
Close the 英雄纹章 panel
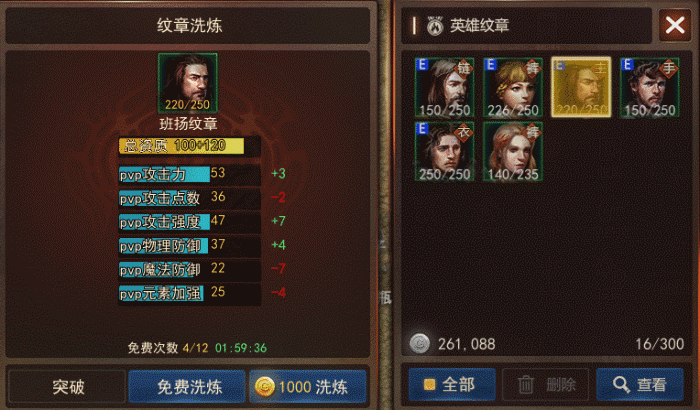[x=675, y=25]
